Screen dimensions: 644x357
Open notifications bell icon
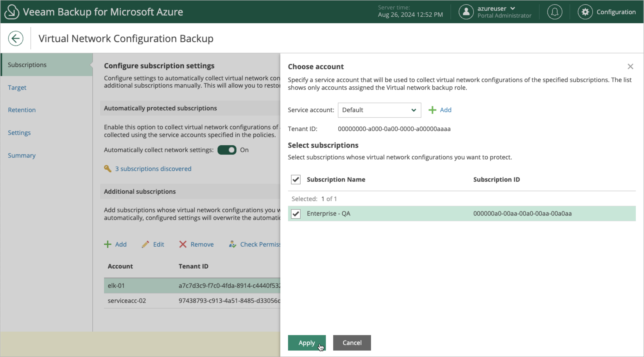pos(555,12)
